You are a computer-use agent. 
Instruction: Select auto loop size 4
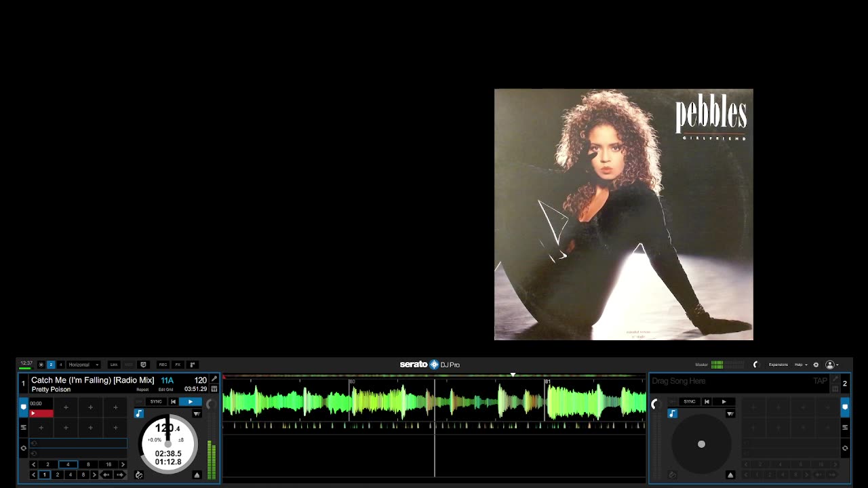click(x=68, y=464)
